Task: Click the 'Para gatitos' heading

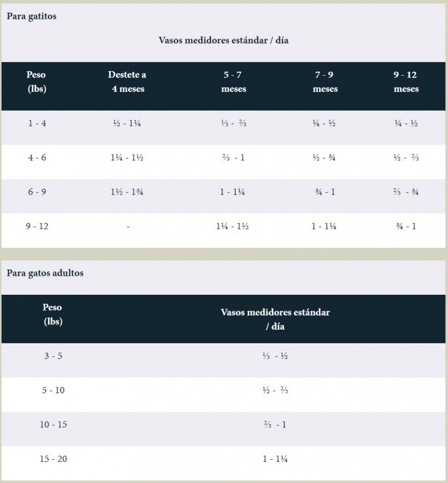Action: click(x=32, y=16)
